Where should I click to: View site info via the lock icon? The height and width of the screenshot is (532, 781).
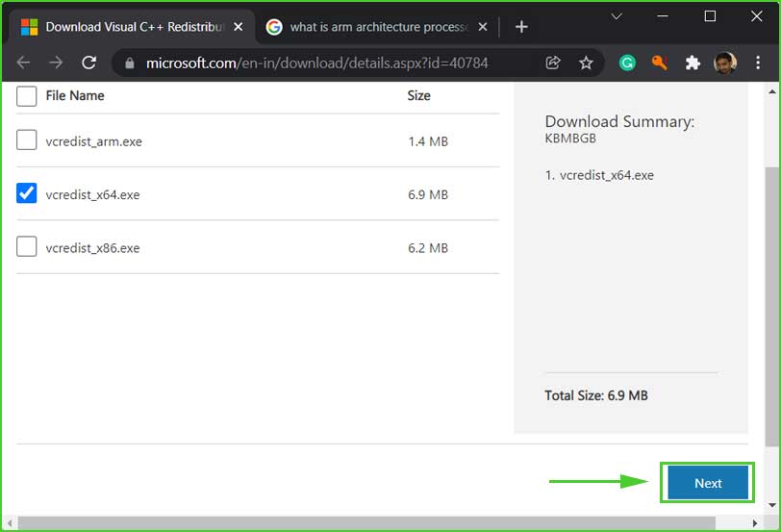pos(130,63)
